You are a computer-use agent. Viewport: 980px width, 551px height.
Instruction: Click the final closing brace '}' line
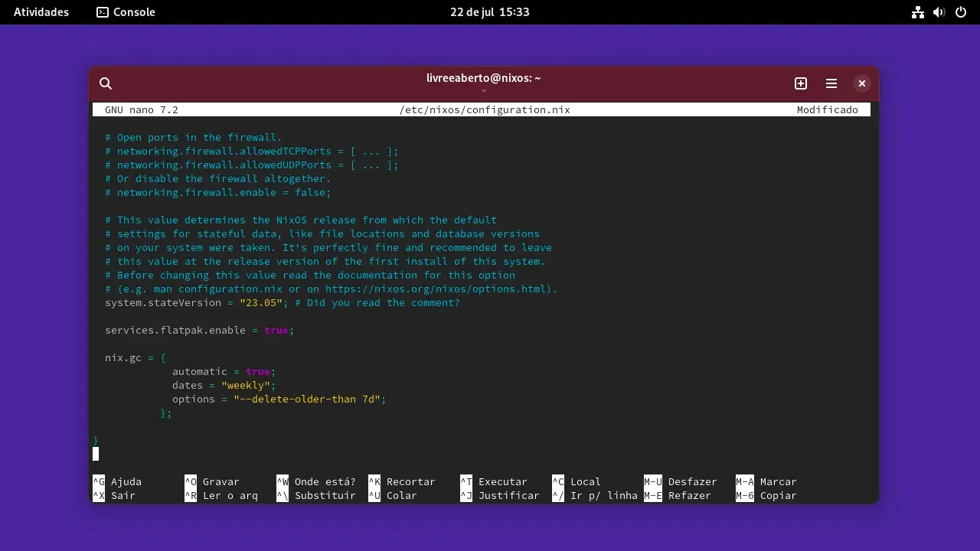tap(96, 440)
